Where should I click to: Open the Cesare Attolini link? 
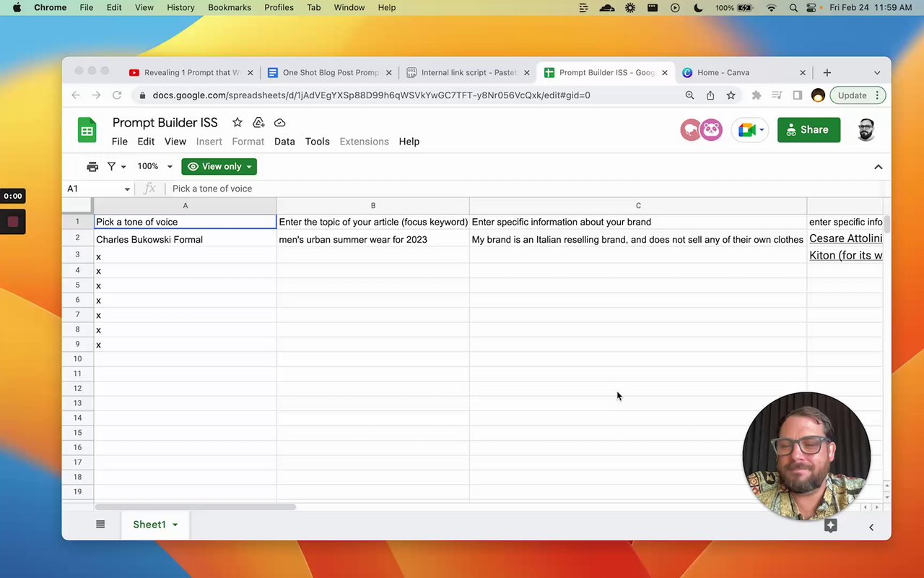(845, 238)
